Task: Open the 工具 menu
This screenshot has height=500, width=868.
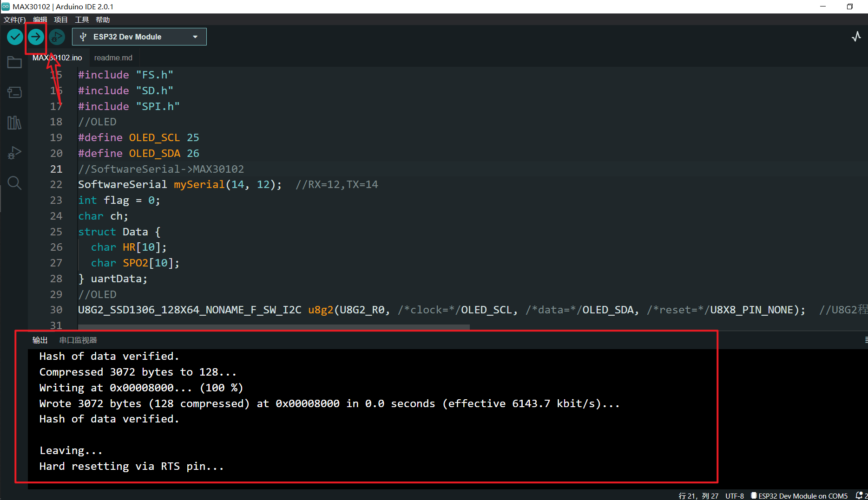Action: (x=82, y=19)
